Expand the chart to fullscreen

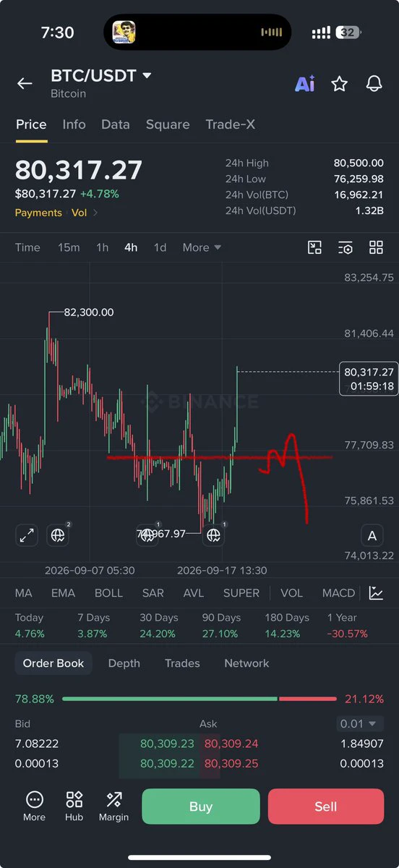(x=27, y=535)
